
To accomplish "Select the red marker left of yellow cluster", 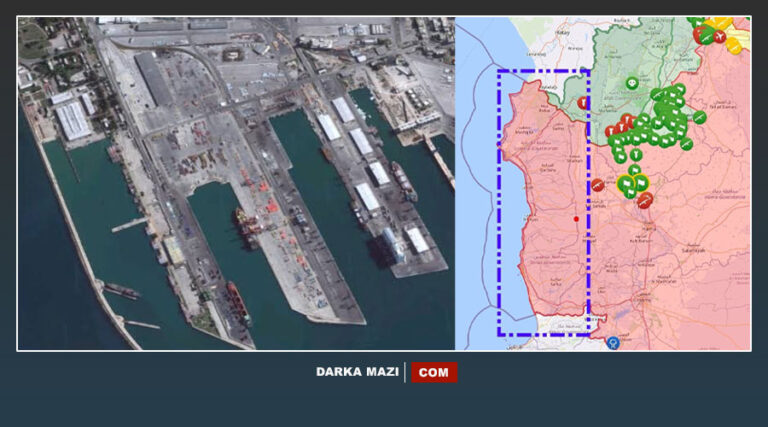I will click(x=598, y=184).
